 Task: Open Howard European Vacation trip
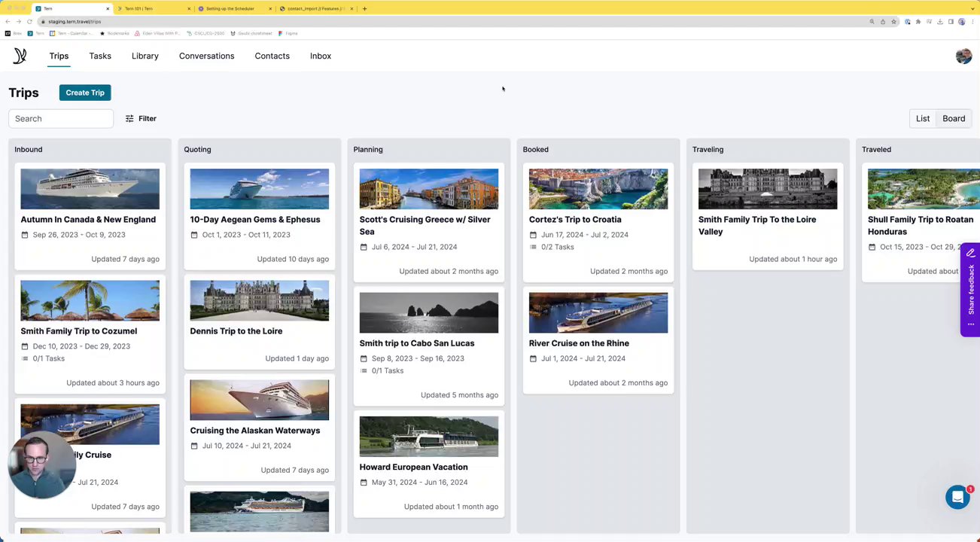[413, 467]
